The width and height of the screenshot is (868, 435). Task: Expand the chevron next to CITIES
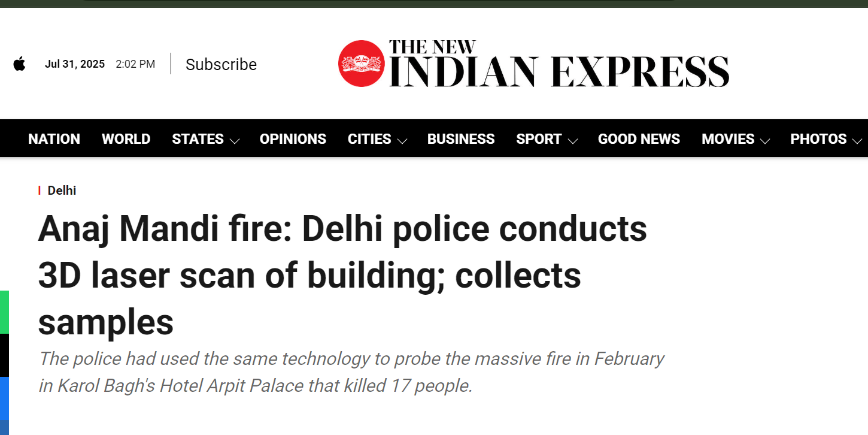402,141
